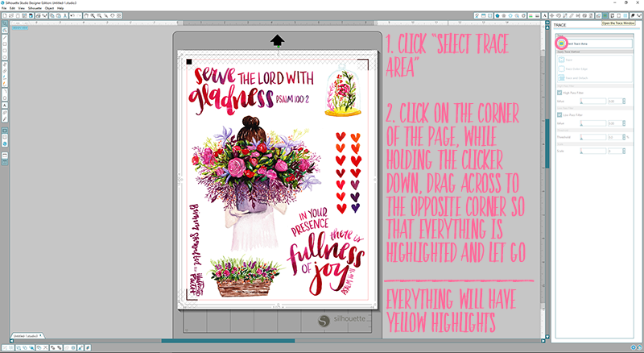Open the Help menu

(60, 8)
